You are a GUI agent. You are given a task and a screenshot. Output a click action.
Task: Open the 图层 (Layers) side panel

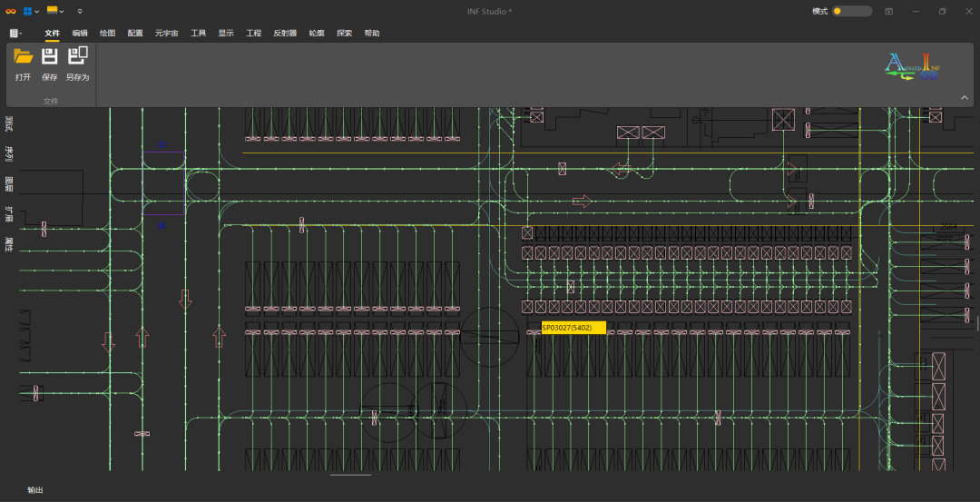click(x=8, y=184)
